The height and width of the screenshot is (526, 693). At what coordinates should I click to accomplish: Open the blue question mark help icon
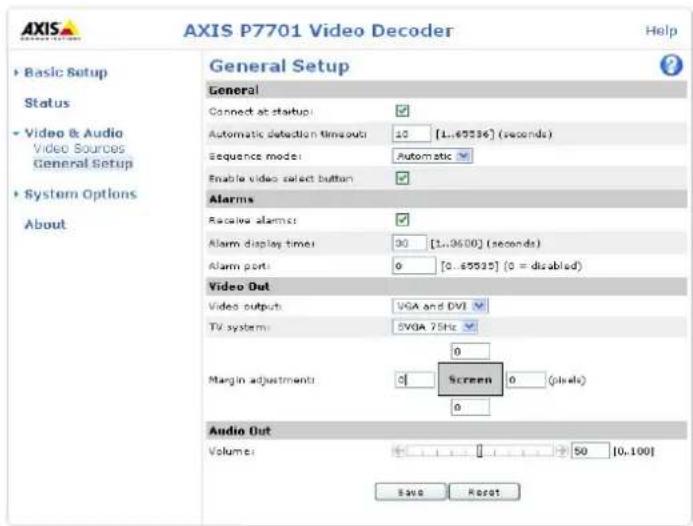coord(671,65)
